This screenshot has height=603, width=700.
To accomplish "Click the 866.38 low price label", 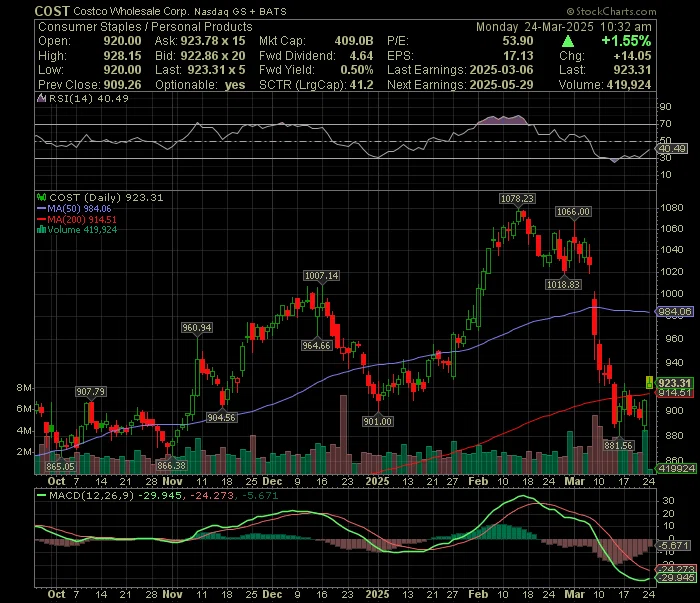I will (x=171, y=466).
